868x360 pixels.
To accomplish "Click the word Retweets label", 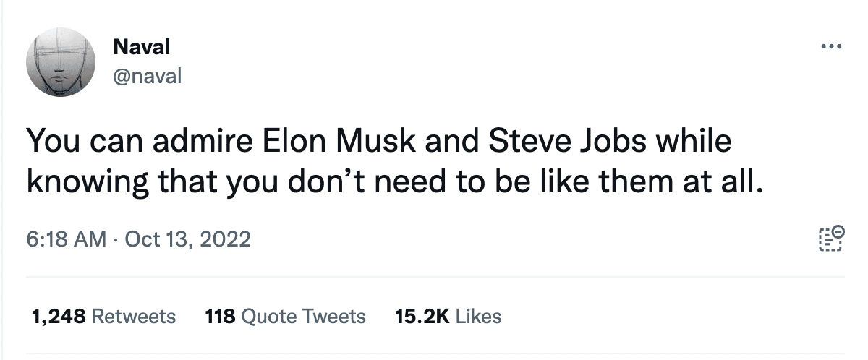I will (135, 316).
